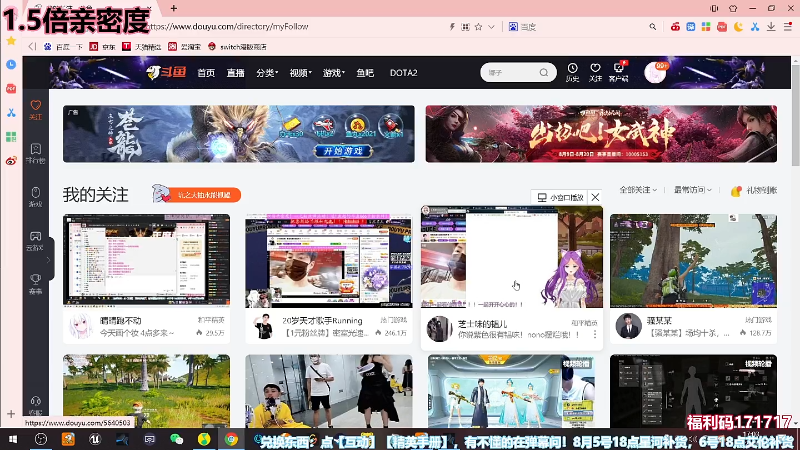800x450 pixels.
Task: Click the green grid icon in the browser side panel
Action: [x=11, y=137]
